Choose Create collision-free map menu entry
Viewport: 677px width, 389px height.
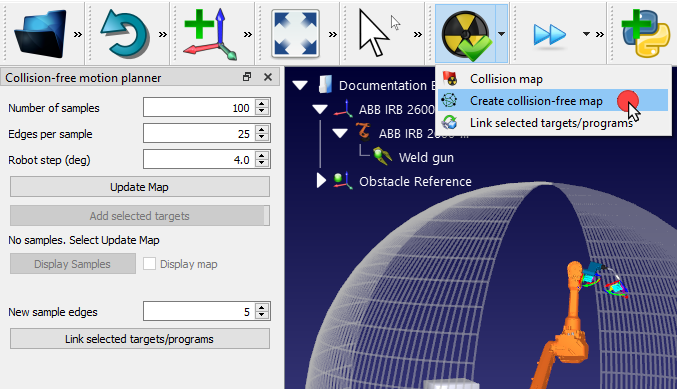(553, 101)
